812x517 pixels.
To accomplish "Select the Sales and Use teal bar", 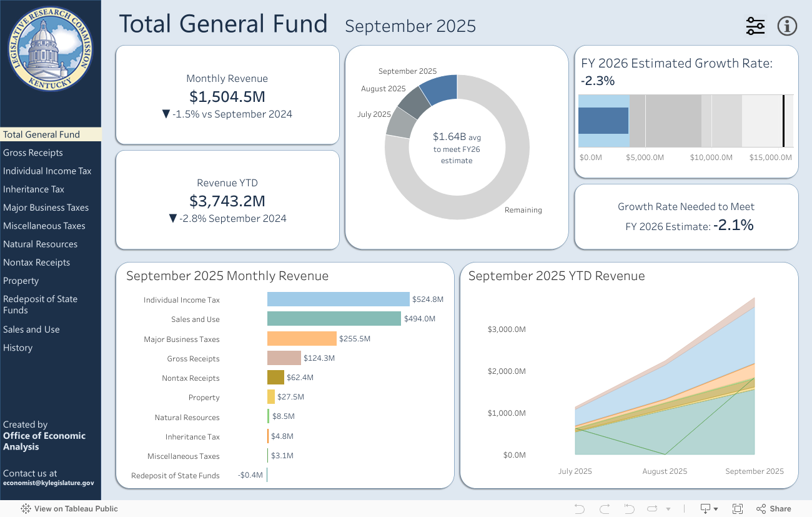I will click(x=334, y=319).
